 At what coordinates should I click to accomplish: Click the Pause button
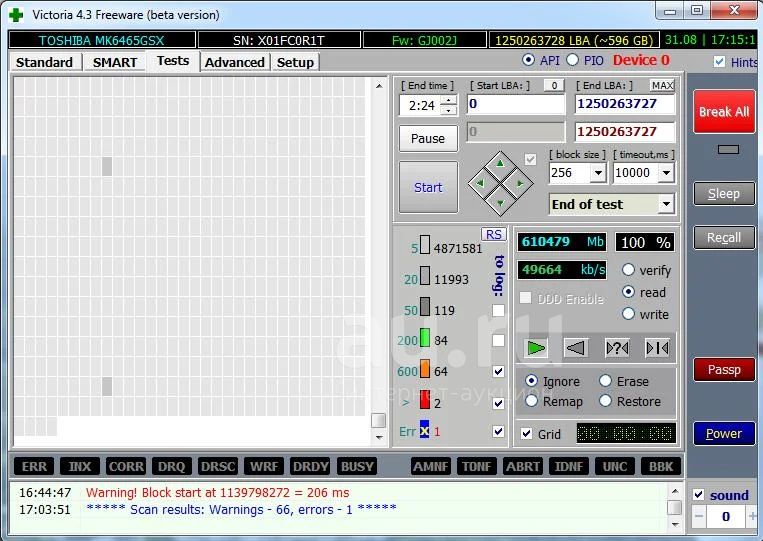pyautogui.click(x=428, y=139)
